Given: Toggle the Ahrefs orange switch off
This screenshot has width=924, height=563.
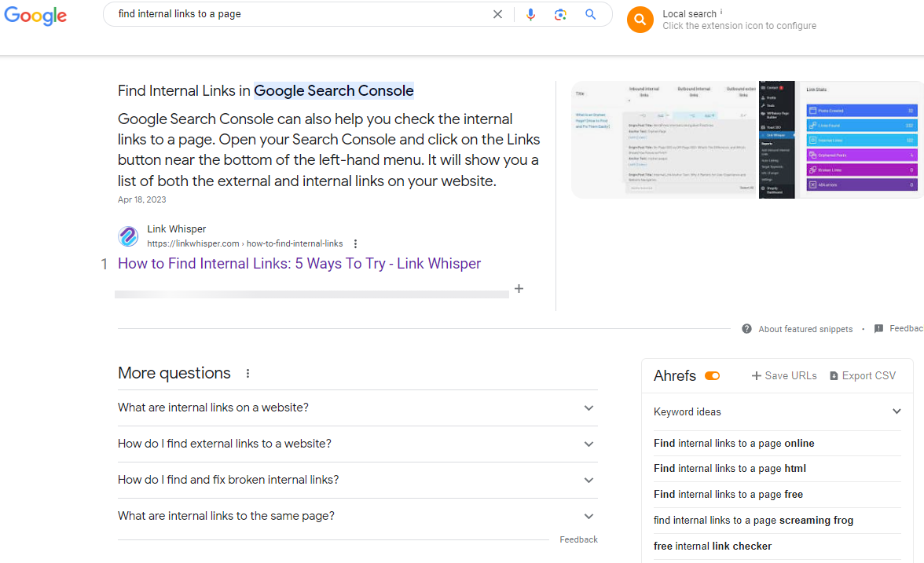Looking at the screenshot, I should point(712,376).
